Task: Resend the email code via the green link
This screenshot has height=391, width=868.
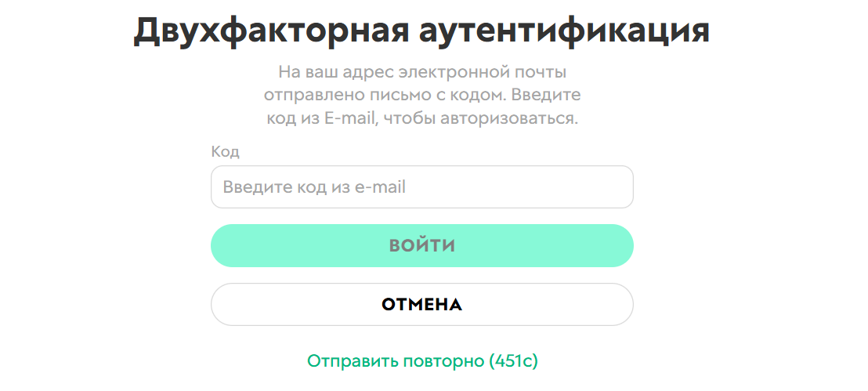Action: tap(396, 361)
